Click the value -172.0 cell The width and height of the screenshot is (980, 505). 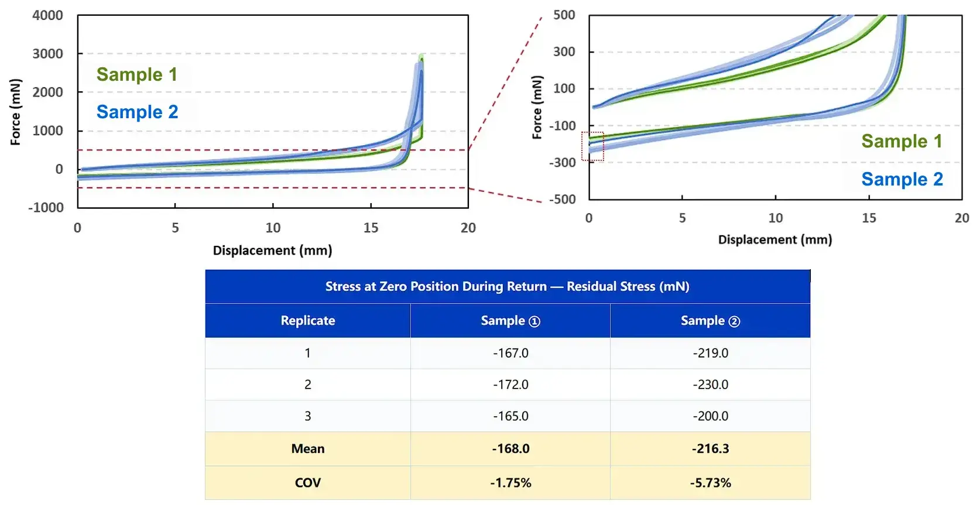pos(510,385)
